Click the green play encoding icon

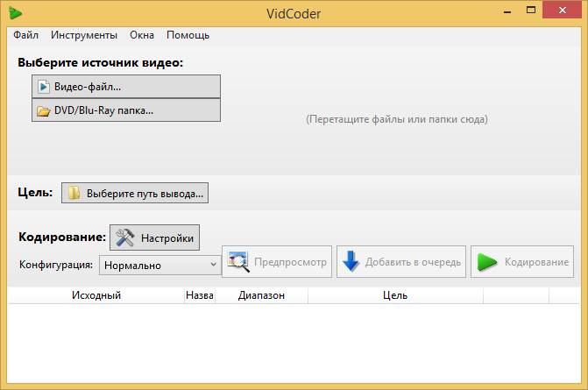coord(486,262)
